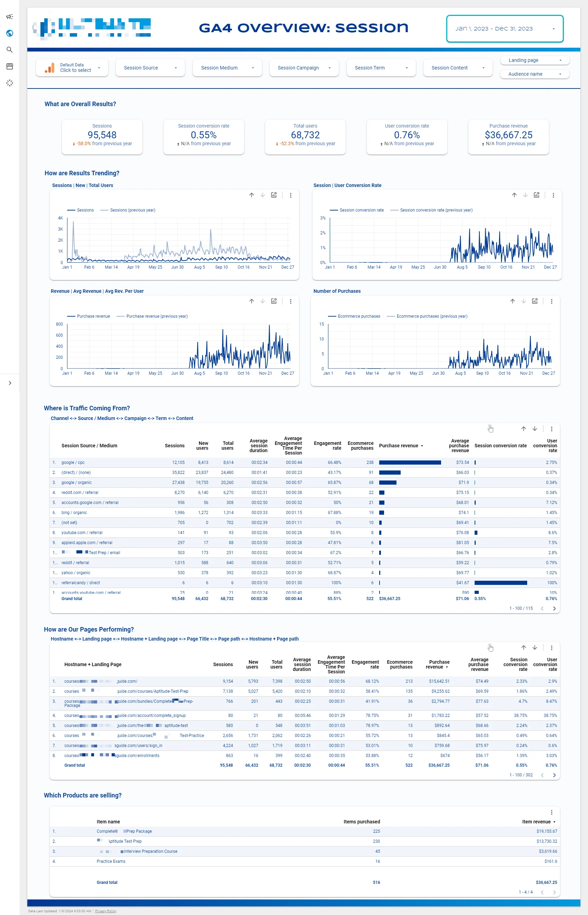Open the Audience name filter dropdown
This screenshot has width=588, height=915.
[x=534, y=74]
